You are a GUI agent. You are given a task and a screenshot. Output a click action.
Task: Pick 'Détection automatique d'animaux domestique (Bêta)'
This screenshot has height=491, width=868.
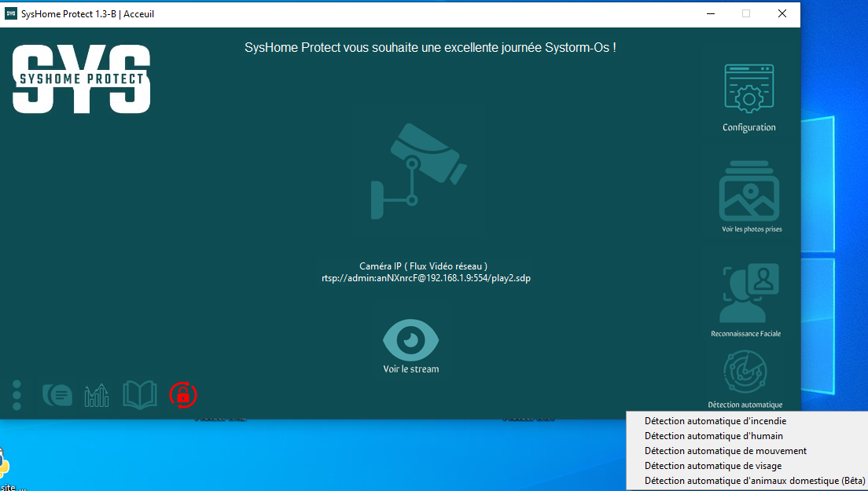[755, 481]
